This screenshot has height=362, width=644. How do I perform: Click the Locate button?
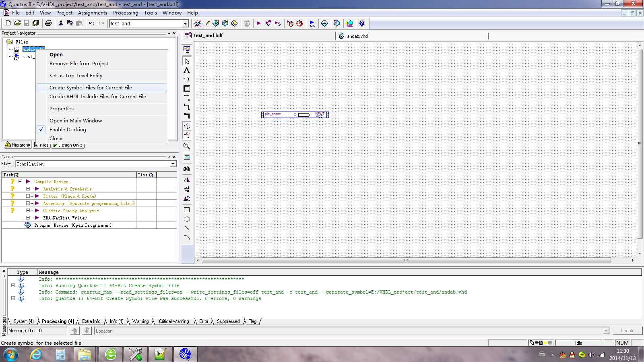(x=627, y=331)
